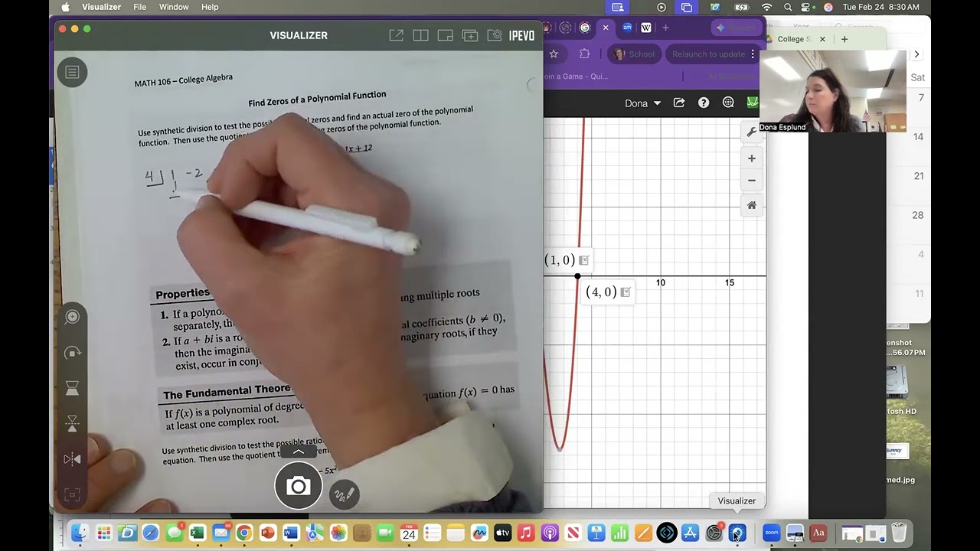Click the add window icon in Visualizer
Viewport: 980px width, 551px height.
pos(469,35)
